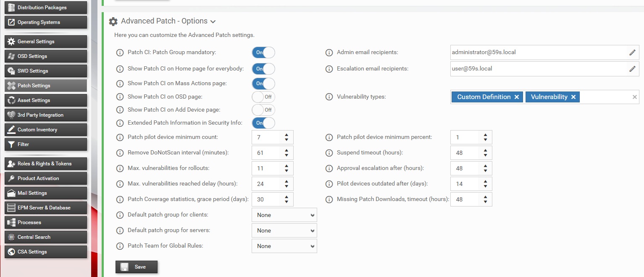Collapse the Advanced Patch - Options section

pyautogui.click(x=213, y=21)
